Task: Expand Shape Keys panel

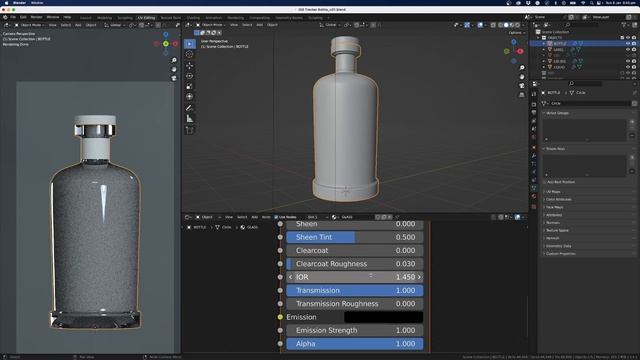Action: (x=555, y=149)
